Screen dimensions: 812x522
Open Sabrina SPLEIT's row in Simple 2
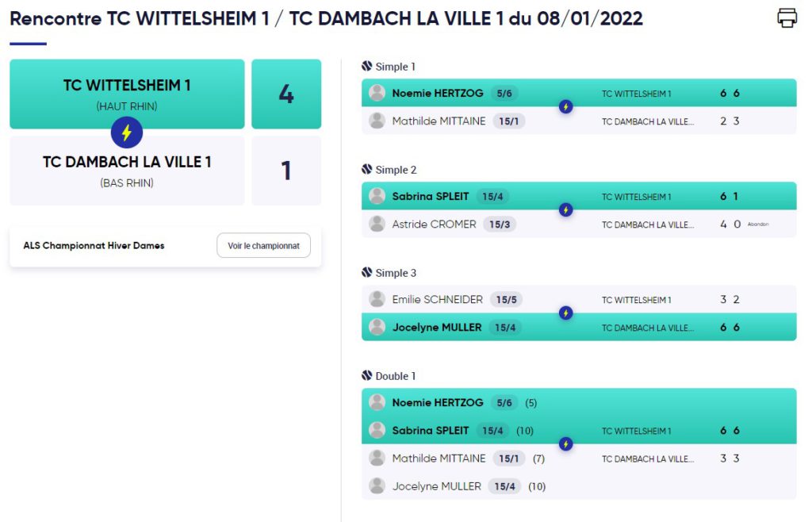tap(579, 196)
